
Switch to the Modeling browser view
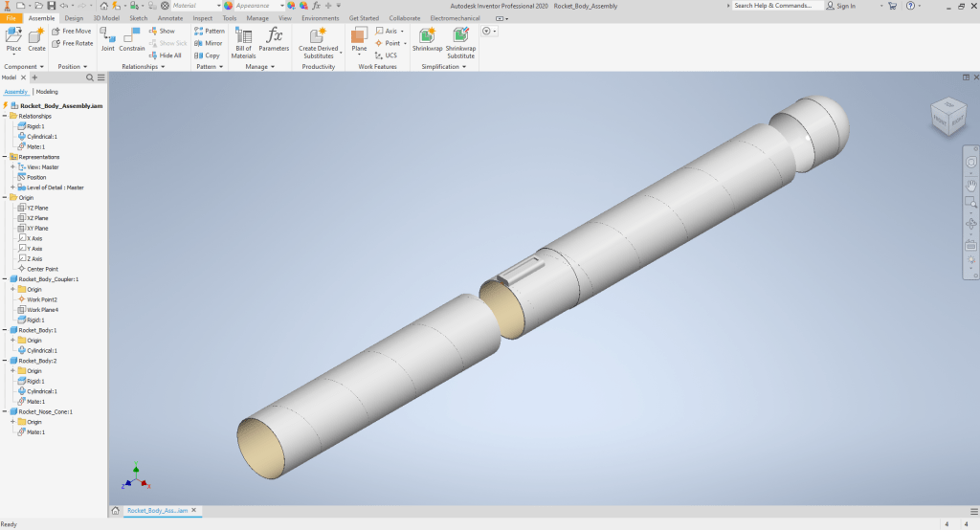point(47,92)
